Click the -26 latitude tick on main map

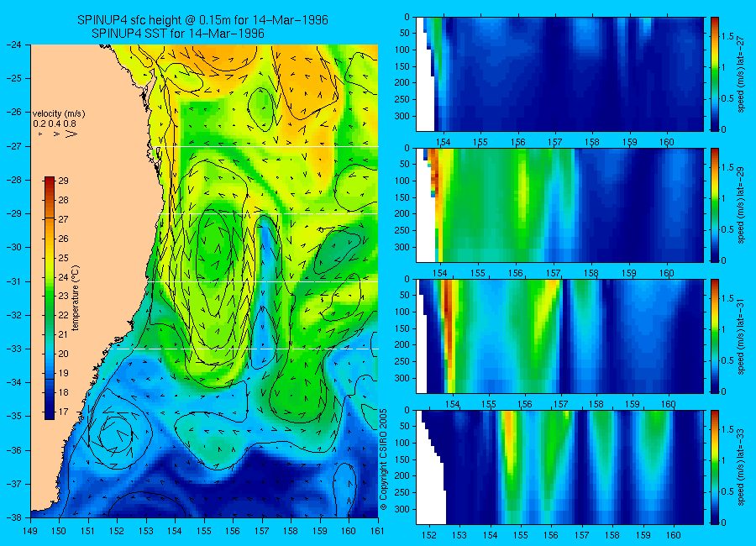click(15, 112)
